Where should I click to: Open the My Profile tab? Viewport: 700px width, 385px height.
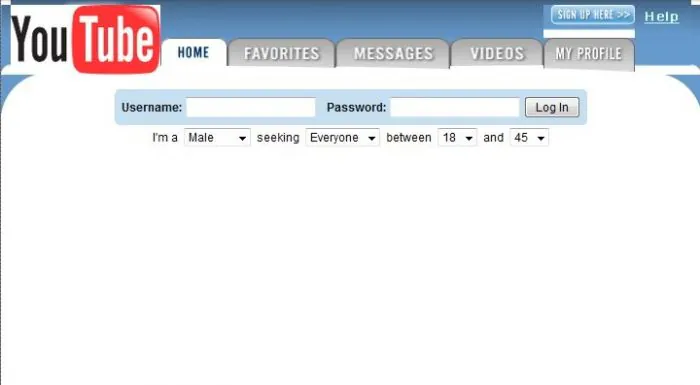tap(589, 54)
